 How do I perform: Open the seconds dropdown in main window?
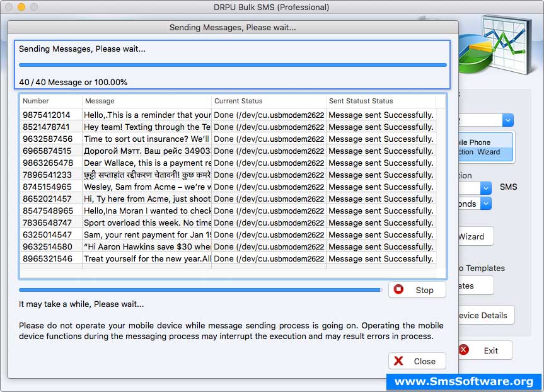point(486,204)
